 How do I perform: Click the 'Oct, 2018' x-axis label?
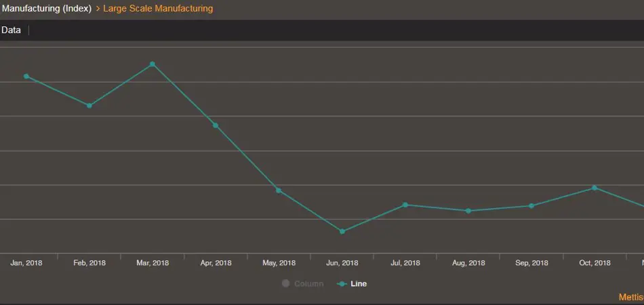(x=595, y=263)
